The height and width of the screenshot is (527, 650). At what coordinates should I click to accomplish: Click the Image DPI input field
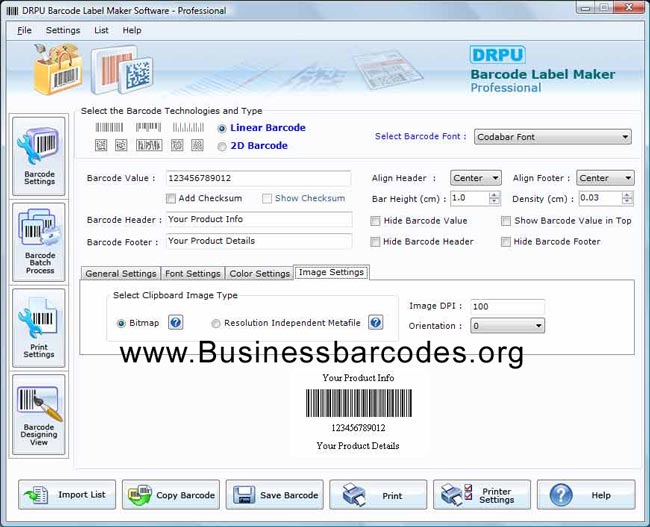[507, 306]
